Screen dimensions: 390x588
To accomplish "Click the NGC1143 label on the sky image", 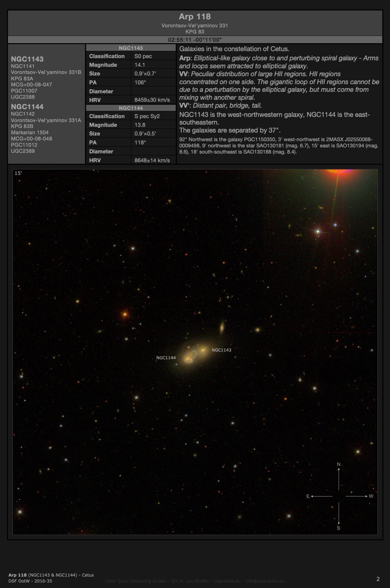I will coord(221,350).
